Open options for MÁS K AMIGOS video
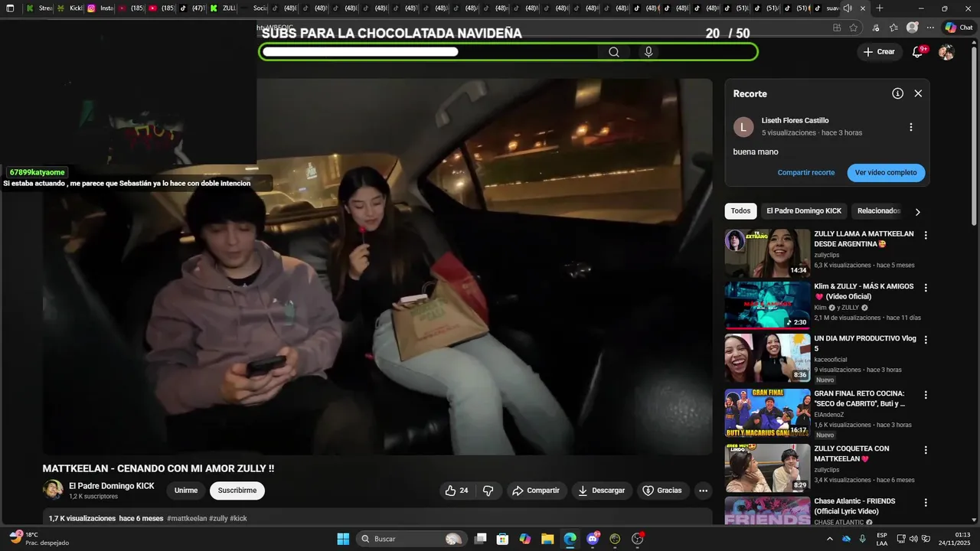The width and height of the screenshot is (980, 551). [x=925, y=288]
